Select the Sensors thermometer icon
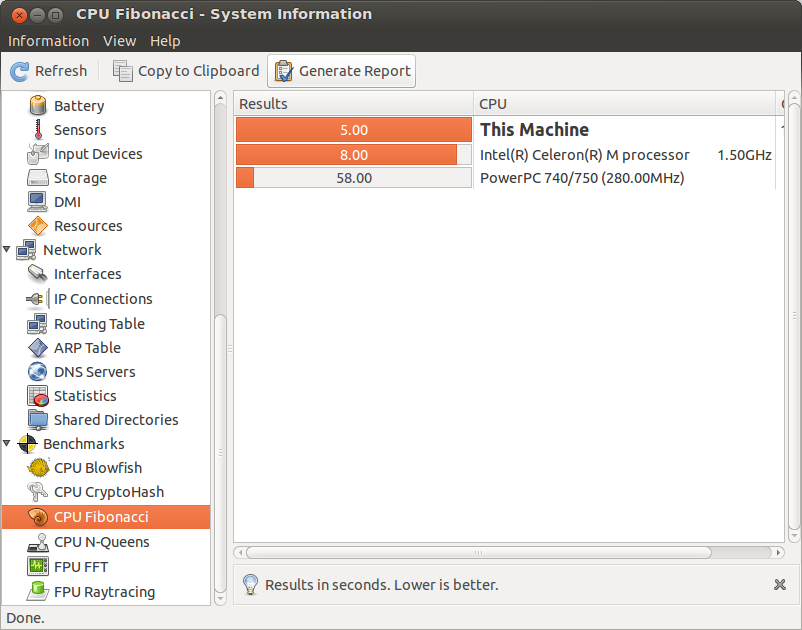Viewport: 802px width, 630px height. (x=38, y=130)
